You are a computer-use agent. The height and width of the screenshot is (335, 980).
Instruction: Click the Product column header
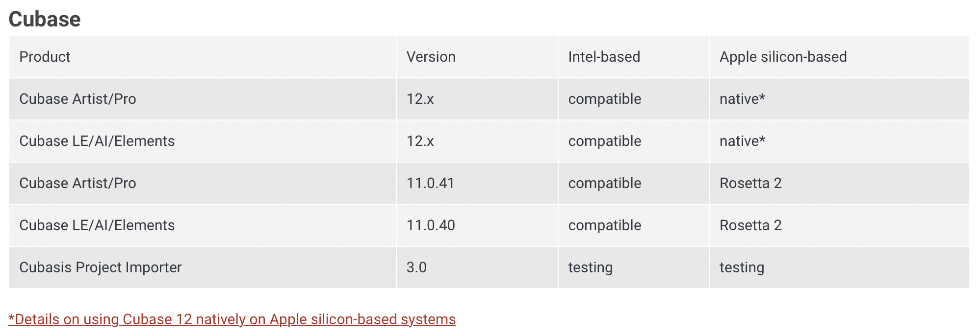[45, 57]
